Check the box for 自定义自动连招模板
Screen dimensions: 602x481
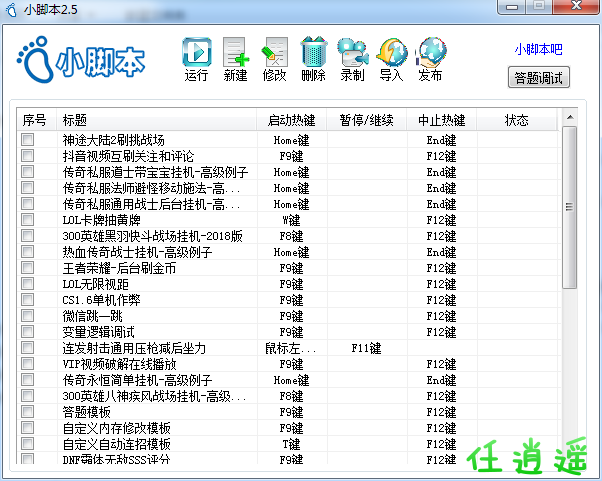click(x=28, y=444)
